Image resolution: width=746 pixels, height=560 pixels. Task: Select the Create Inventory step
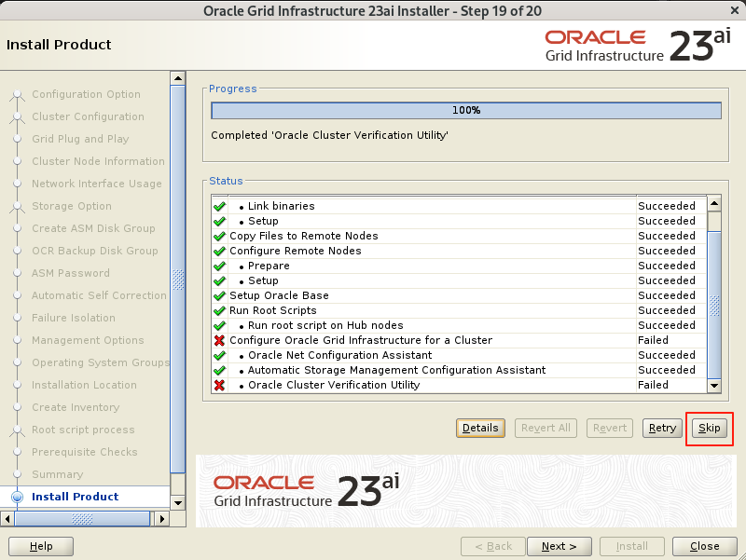[x=76, y=407]
